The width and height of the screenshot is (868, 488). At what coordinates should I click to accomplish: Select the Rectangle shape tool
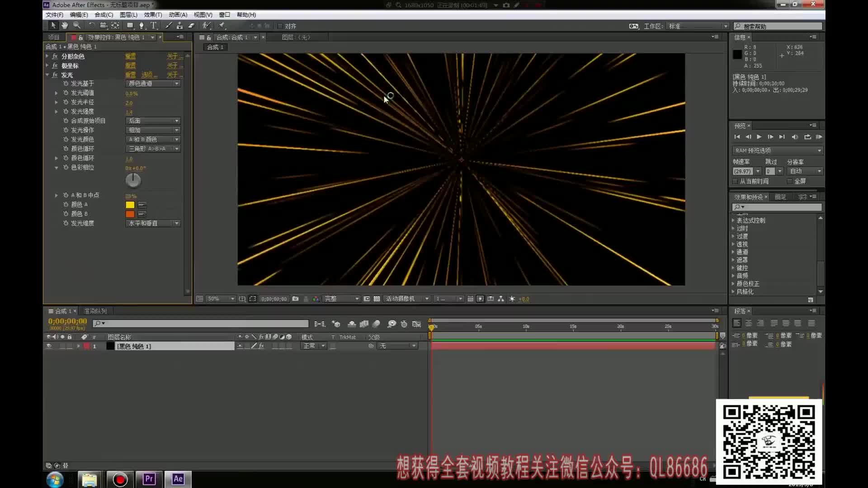(x=130, y=26)
